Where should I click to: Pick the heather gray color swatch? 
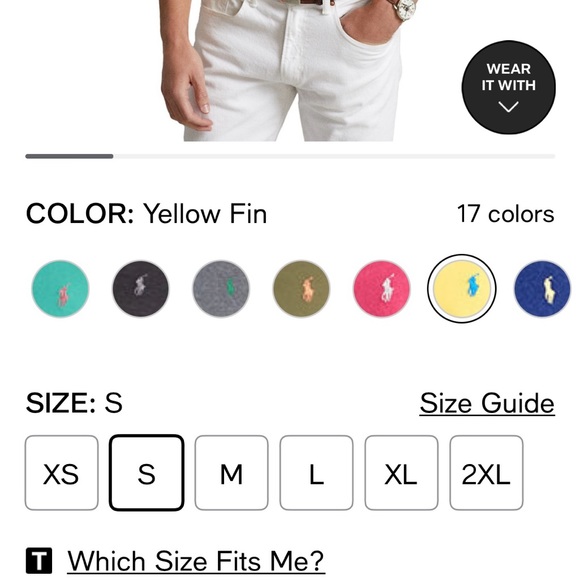221,289
